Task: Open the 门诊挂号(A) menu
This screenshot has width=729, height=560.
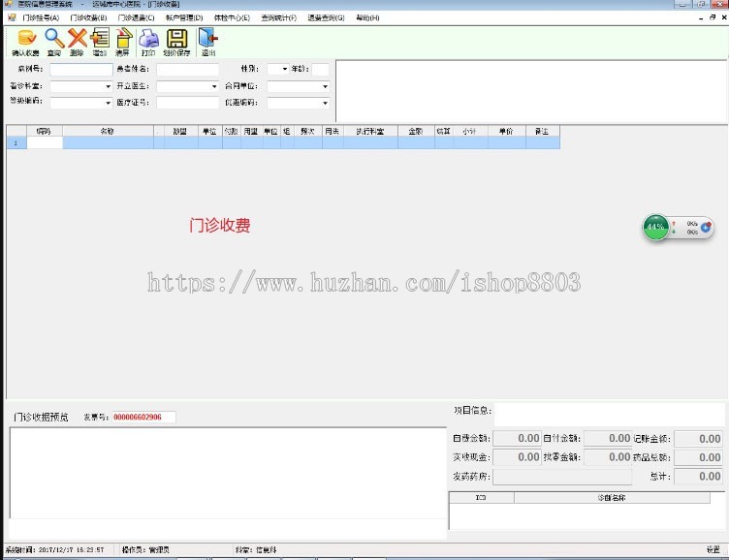Action: pos(41,17)
